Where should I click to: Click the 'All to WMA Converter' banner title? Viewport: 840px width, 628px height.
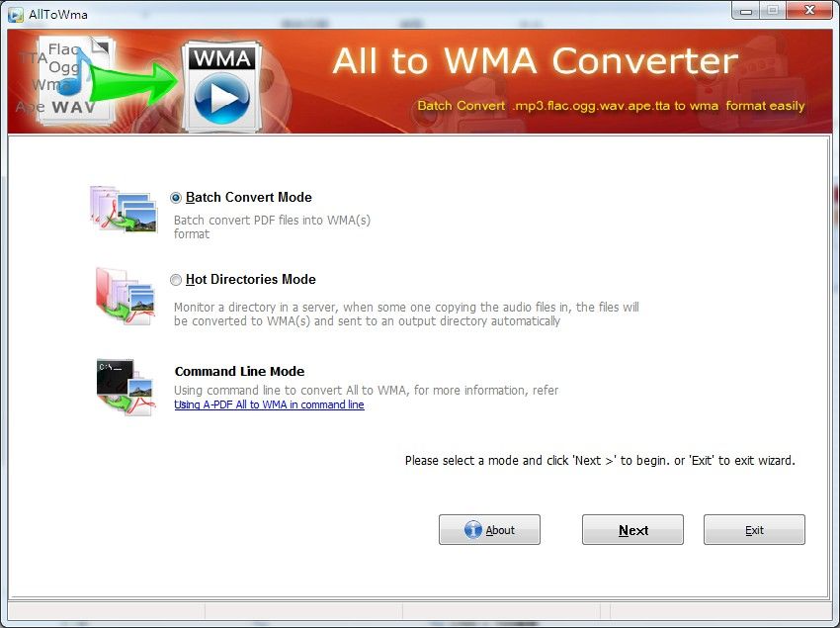click(536, 60)
